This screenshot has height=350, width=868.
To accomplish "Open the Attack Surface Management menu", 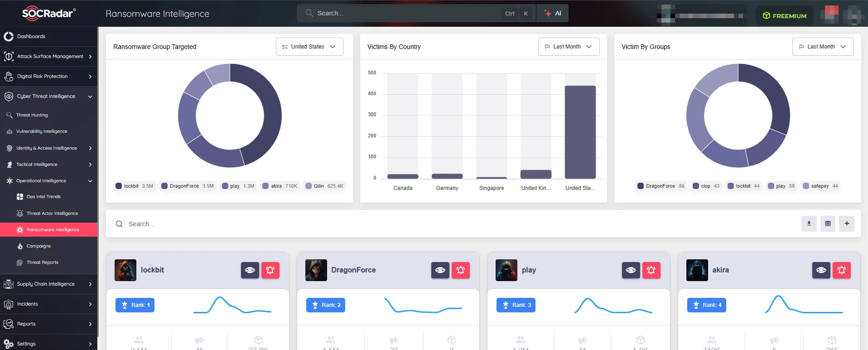I will point(48,56).
